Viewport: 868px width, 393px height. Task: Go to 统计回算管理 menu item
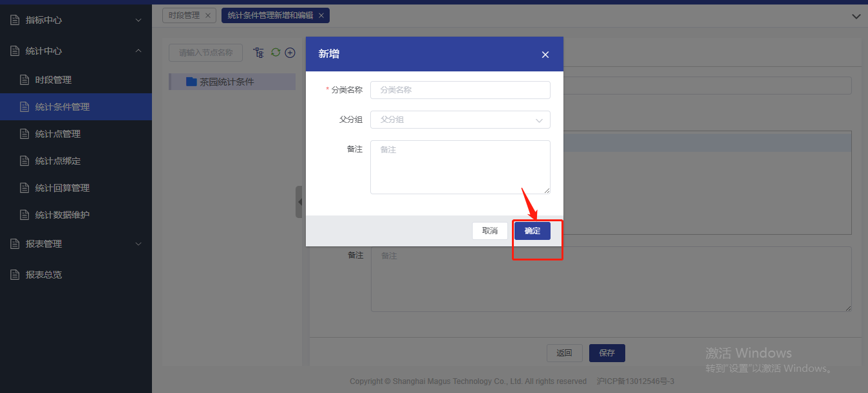point(62,188)
